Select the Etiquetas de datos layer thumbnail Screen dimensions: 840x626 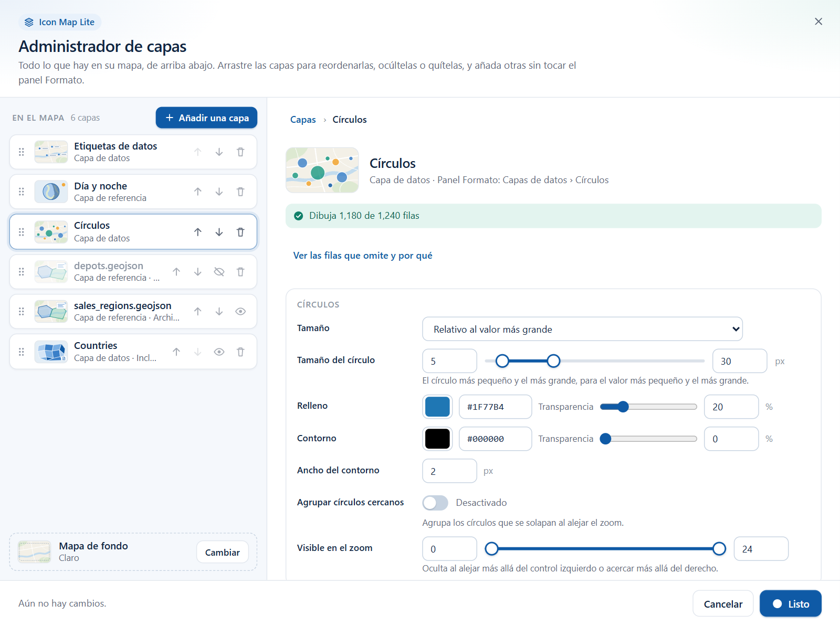(51, 152)
